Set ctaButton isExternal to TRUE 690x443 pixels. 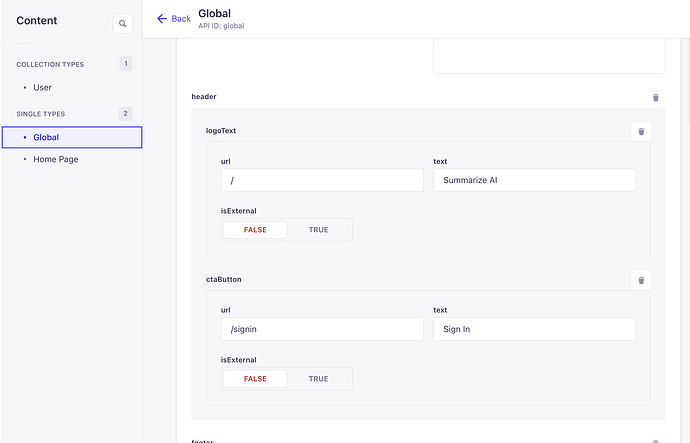point(318,379)
